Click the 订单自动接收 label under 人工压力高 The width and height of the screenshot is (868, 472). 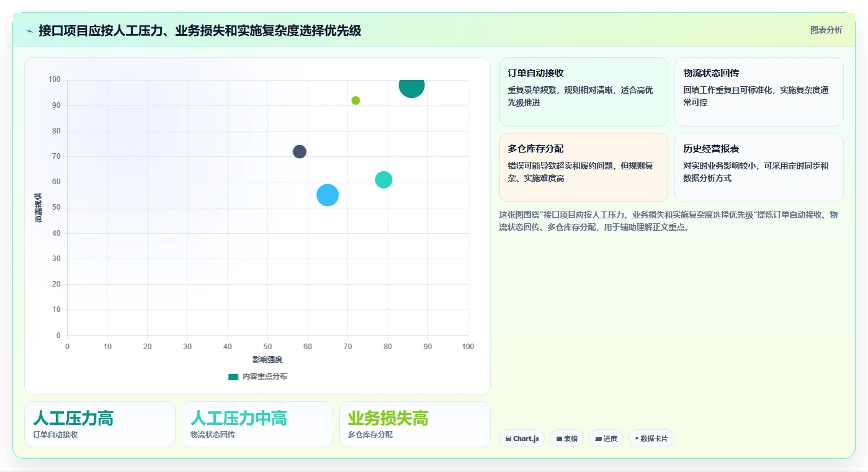pos(55,435)
